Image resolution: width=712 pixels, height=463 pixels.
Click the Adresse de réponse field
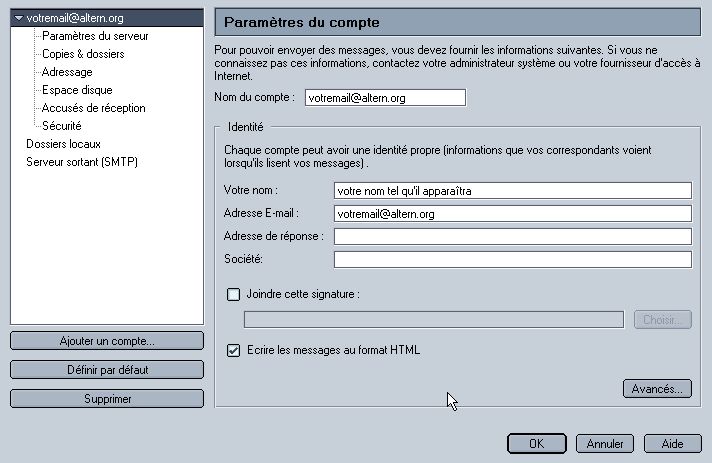(513, 236)
